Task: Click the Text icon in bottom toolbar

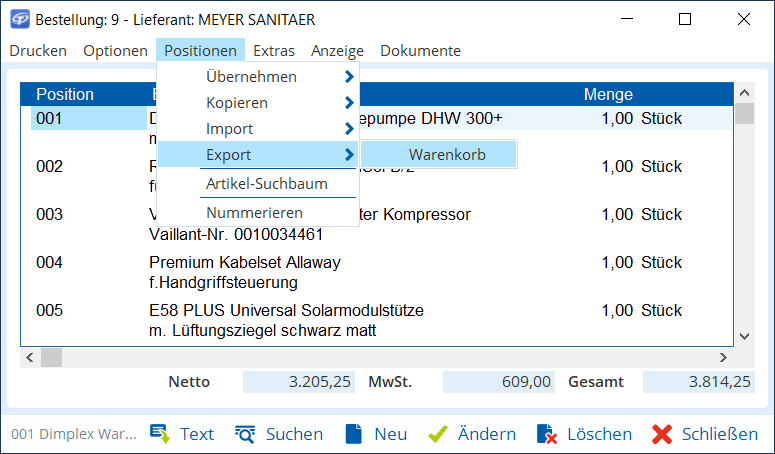Action: pyautogui.click(x=159, y=434)
